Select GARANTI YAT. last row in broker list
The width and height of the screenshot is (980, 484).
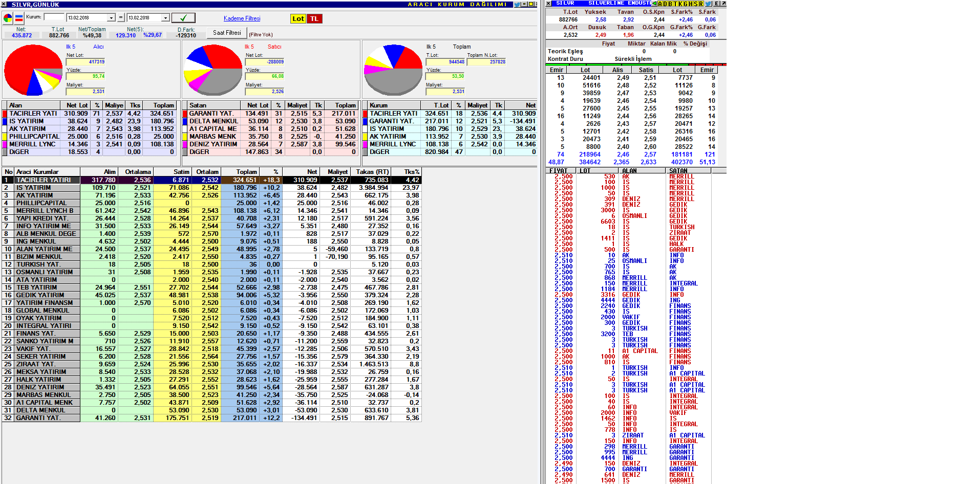(212, 418)
